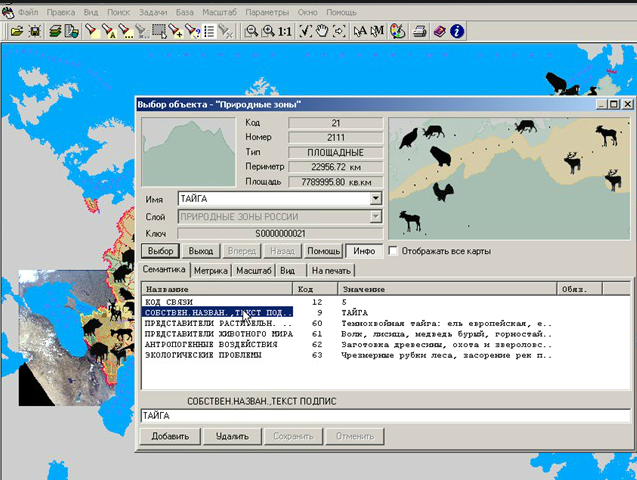The image size is (637, 480).
Task: Select the hand pan tool
Action: tap(323, 32)
